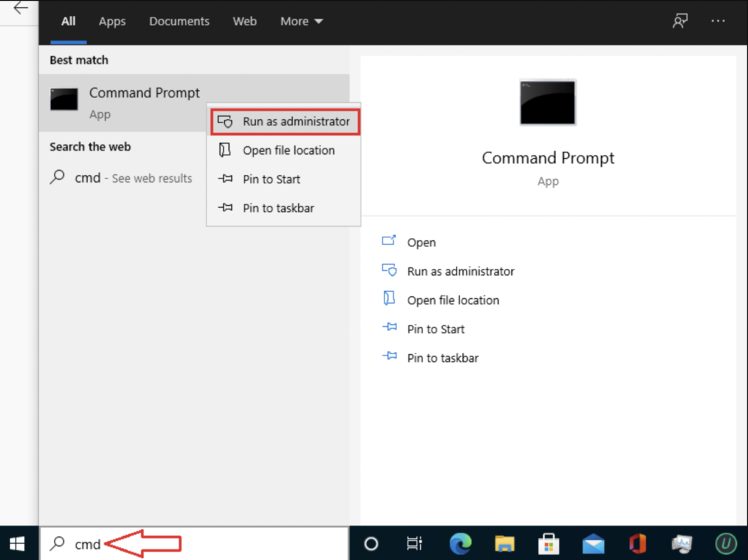The width and height of the screenshot is (748, 560).
Task: Open File Explorer from the taskbar
Action: [504, 543]
